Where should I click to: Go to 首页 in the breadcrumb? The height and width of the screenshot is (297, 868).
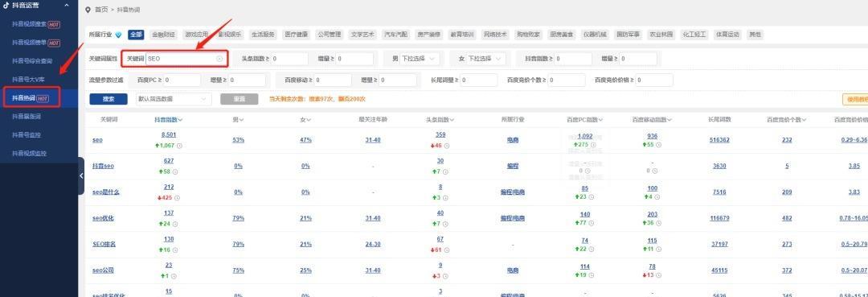coord(101,10)
